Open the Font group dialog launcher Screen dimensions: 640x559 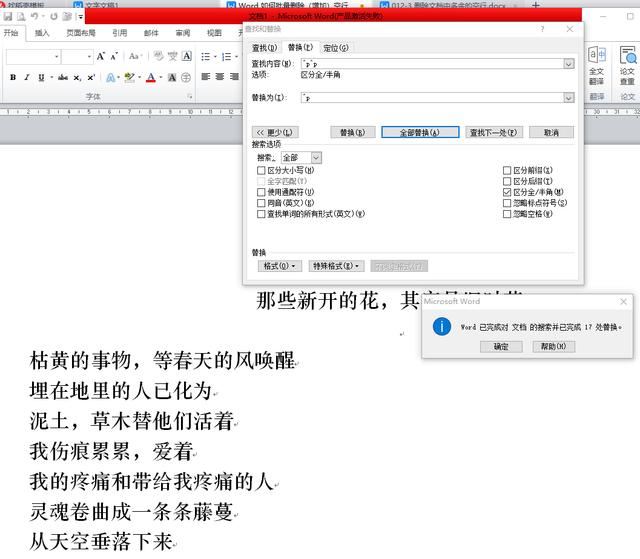point(190,96)
